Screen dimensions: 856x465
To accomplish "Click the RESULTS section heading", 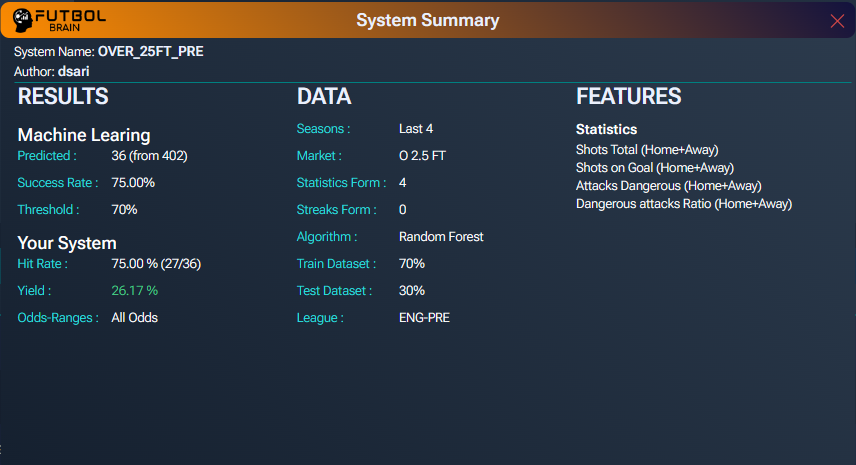I will (x=63, y=97).
